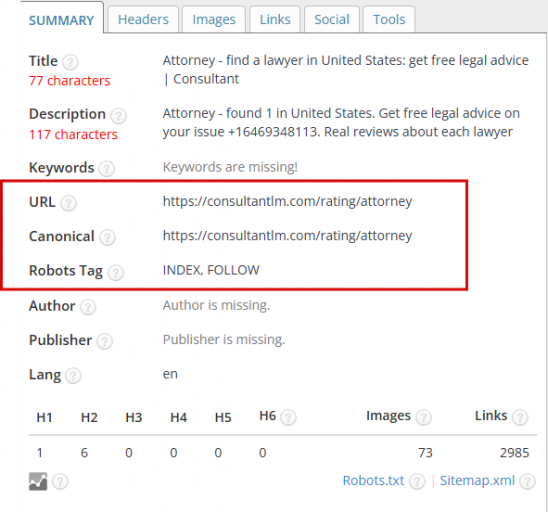The width and height of the screenshot is (548, 512).
Task: Click the help icon after Robots.txt
Action: [x=417, y=482]
